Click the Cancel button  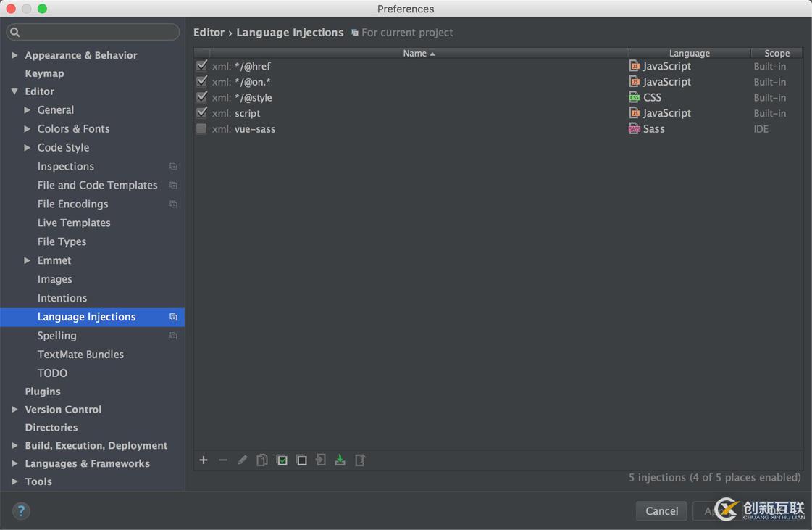click(661, 510)
